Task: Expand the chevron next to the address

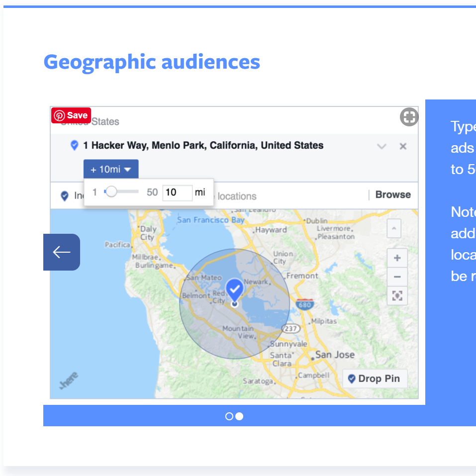Action: coord(381,146)
